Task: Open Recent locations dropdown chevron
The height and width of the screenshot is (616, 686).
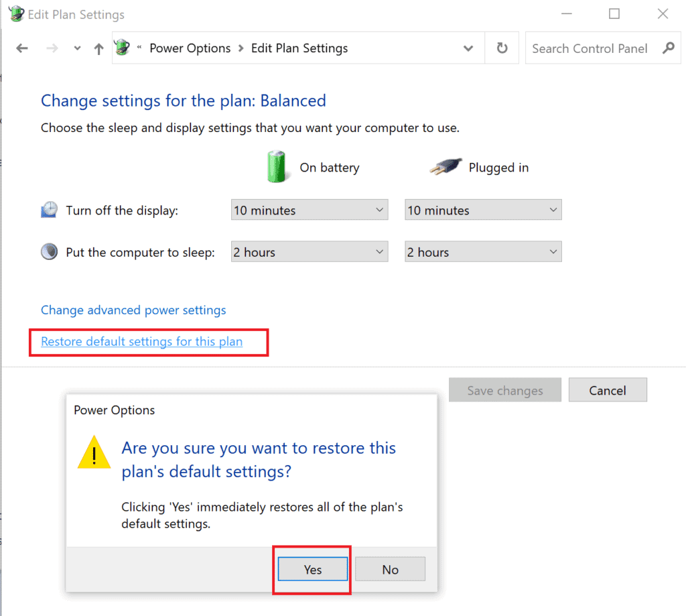Action: pos(78,49)
